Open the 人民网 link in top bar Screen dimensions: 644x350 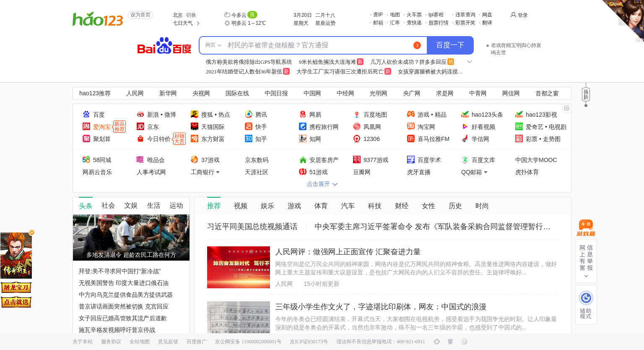click(x=135, y=93)
